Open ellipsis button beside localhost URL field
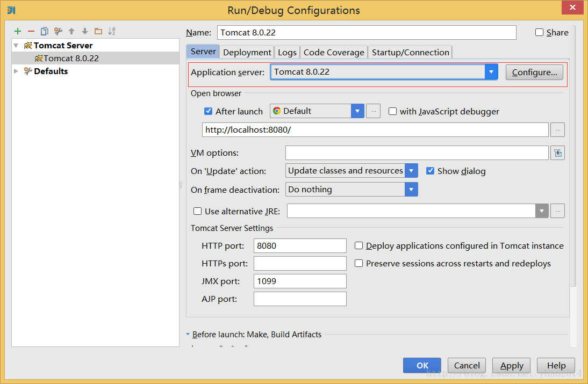588x384 pixels. 557,129
